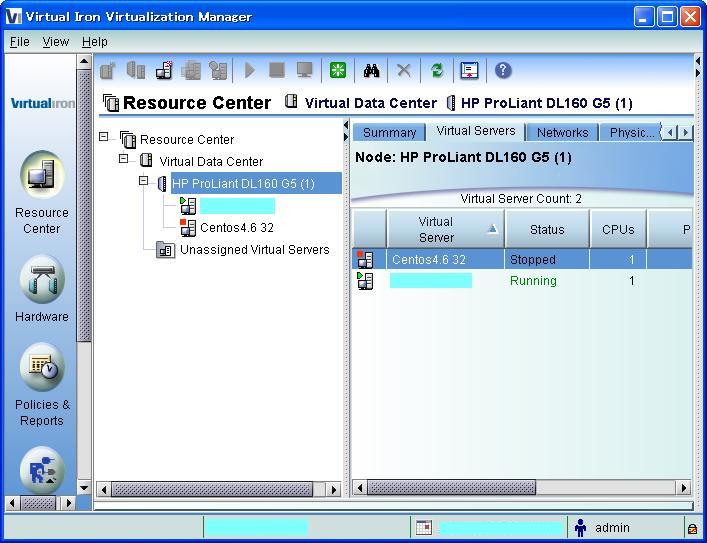Click admin username in status bar
The width and height of the screenshot is (707, 543).
612,528
